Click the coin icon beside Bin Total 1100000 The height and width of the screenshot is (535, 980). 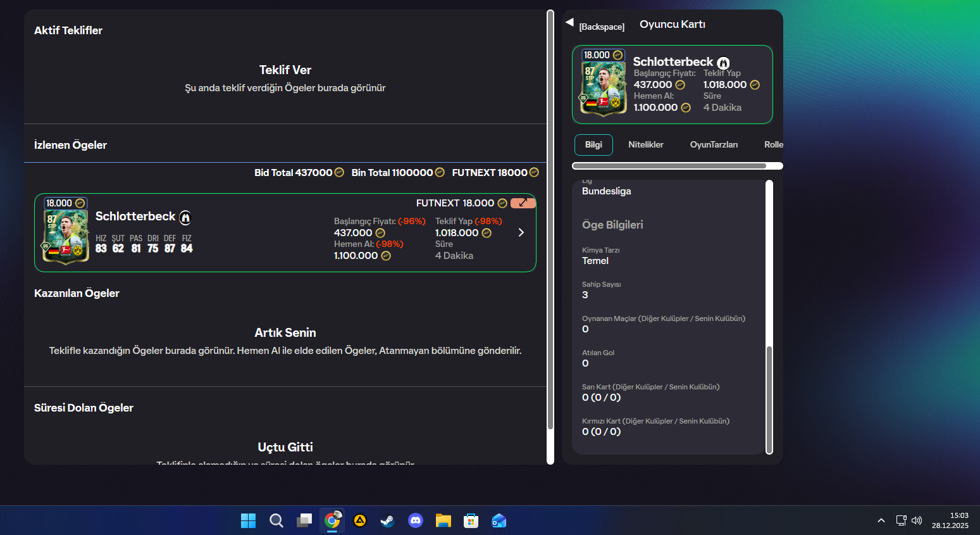(x=440, y=172)
